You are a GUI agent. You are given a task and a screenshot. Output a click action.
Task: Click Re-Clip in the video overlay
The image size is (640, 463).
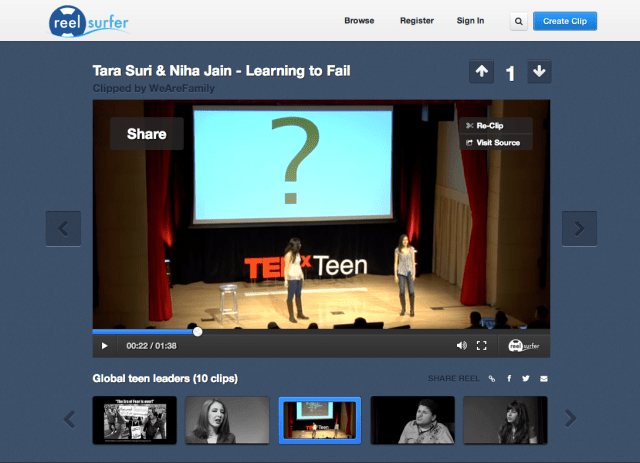click(496, 126)
